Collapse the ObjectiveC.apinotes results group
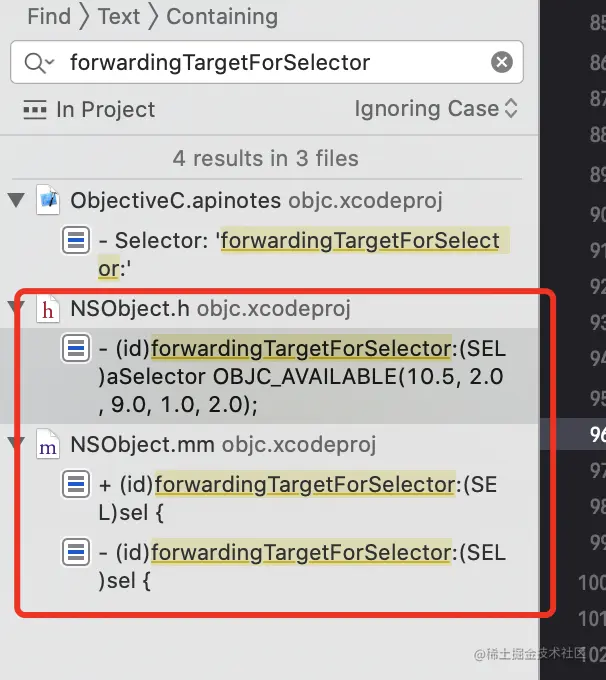This screenshot has height=680, width=606. (16, 200)
